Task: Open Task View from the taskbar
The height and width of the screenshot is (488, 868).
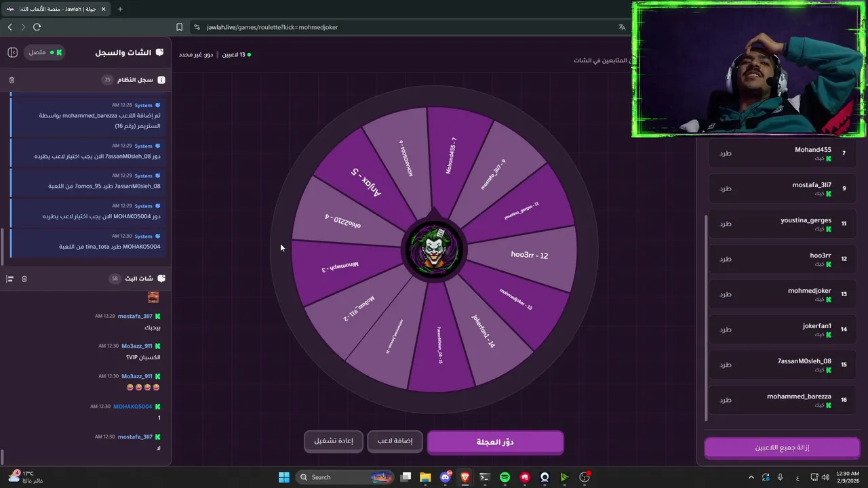Action: point(406,477)
